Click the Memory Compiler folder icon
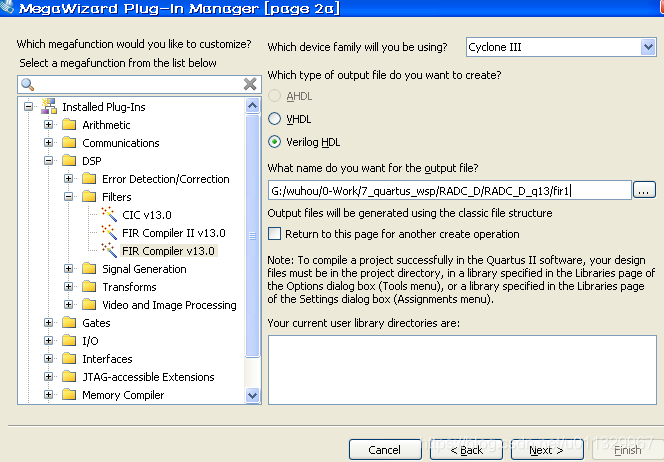 pos(69,394)
